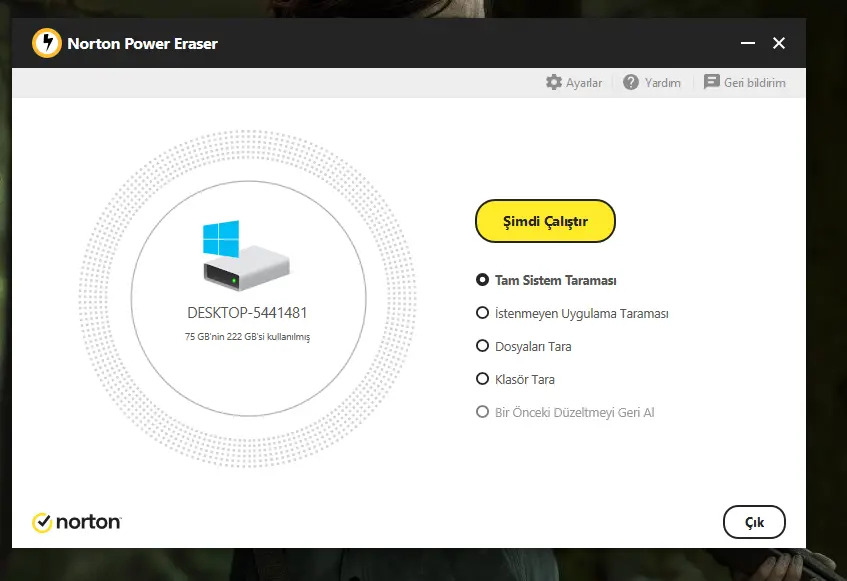The width and height of the screenshot is (847, 581).
Task: Click the Şimdi Çalıştır button
Action: (x=545, y=221)
